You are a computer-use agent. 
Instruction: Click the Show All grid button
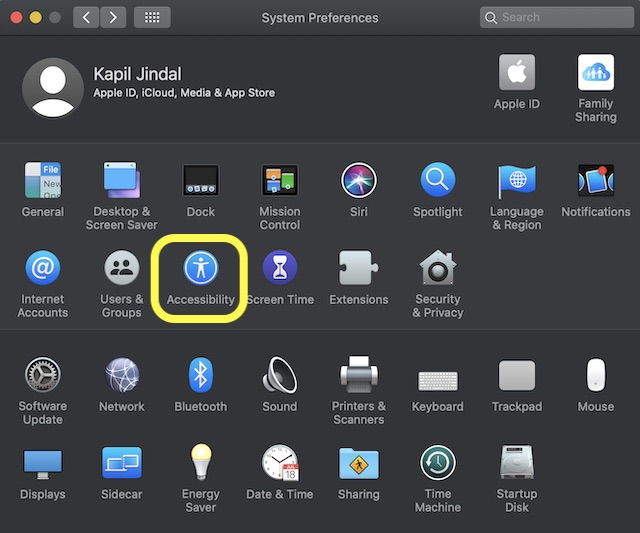pyautogui.click(x=152, y=17)
